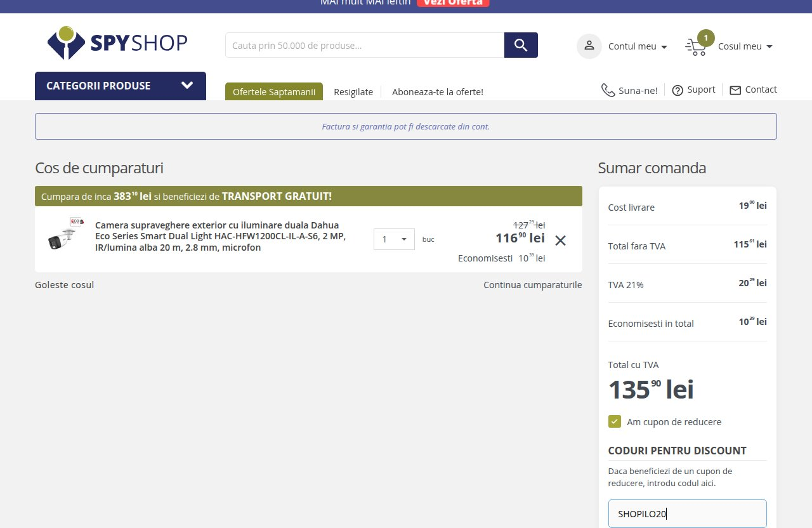The width and height of the screenshot is (812, 528).
Task: Click the Contact link
Action: coord(761,89)
